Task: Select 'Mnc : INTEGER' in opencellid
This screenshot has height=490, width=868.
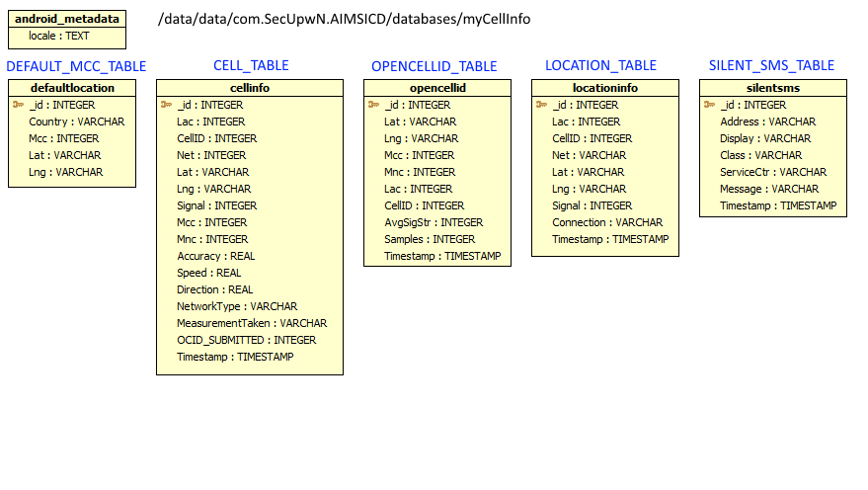Action: [x=420, y=172]
